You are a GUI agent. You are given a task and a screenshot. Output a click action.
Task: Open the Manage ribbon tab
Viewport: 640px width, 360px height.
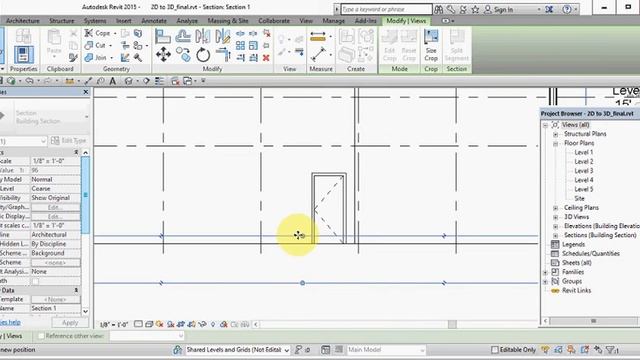pos(333,21)
